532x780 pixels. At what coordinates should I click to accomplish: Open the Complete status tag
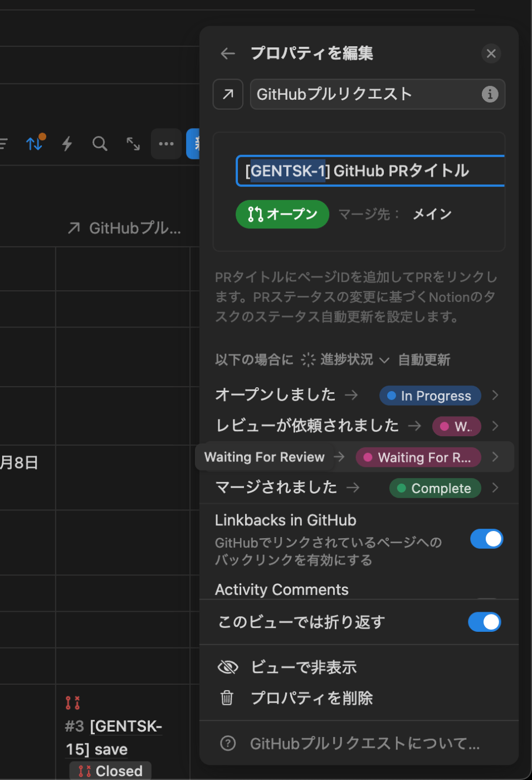tap(435, 488)
